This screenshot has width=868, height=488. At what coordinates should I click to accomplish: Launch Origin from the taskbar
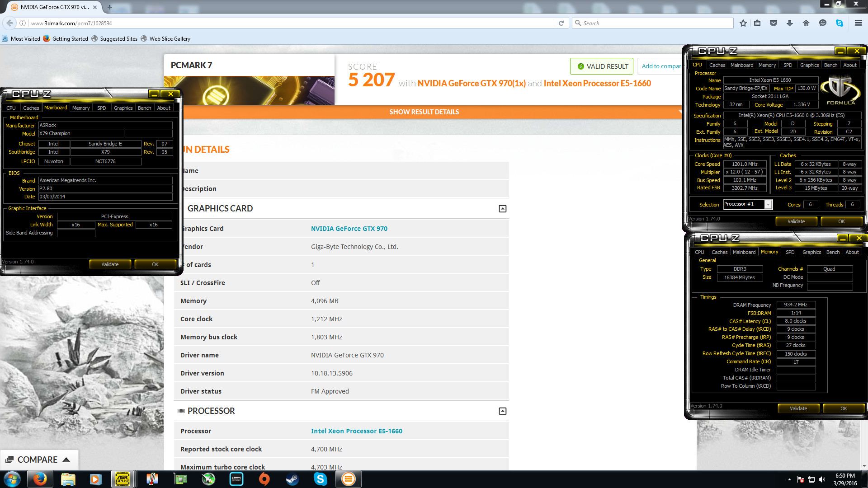point(264,479)
